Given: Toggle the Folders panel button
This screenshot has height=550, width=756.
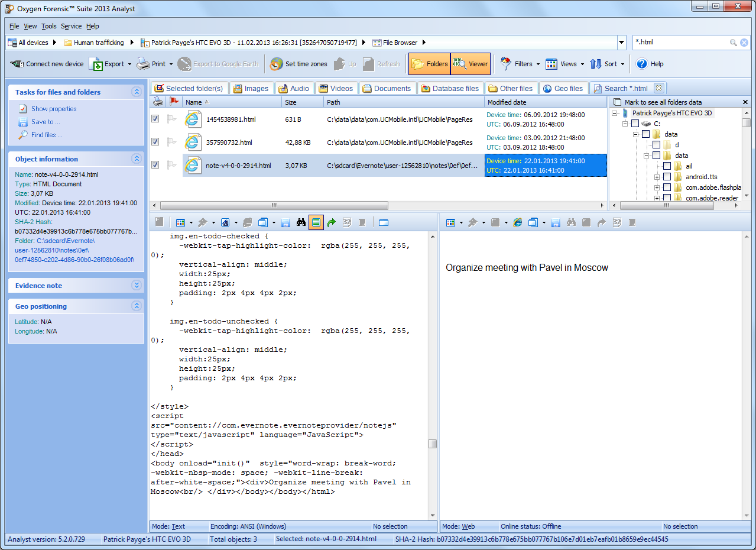Looking at the screenshot, I should click(x=429, y=64).
